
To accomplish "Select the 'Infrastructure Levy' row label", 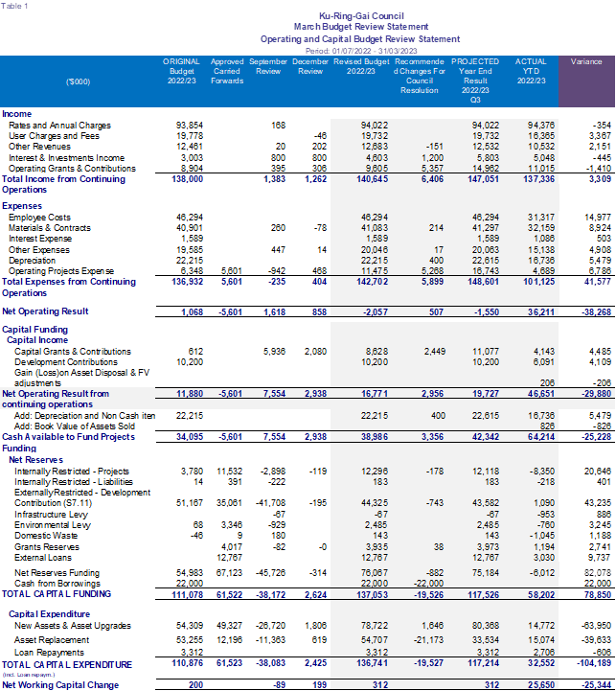I will 51,515.
